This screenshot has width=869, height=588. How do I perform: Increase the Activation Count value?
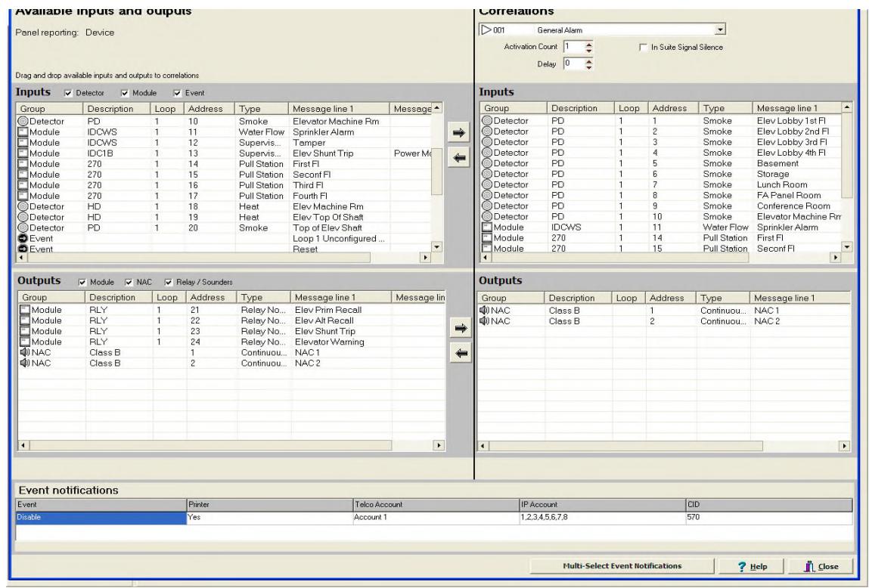(588, 45)
